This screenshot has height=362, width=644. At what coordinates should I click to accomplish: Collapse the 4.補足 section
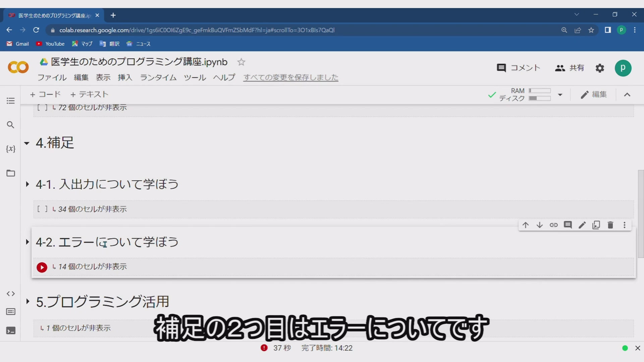pyautogui.click(x=27, y=143)
